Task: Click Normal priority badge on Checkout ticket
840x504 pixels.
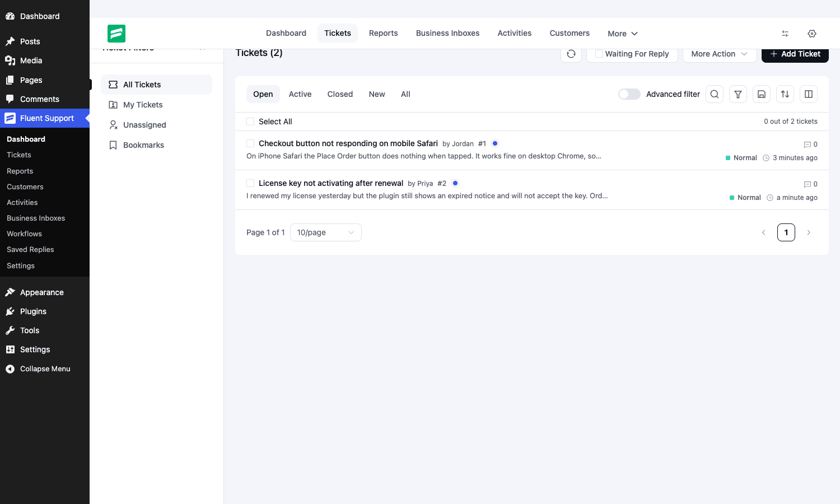Action: click(741, 158)
